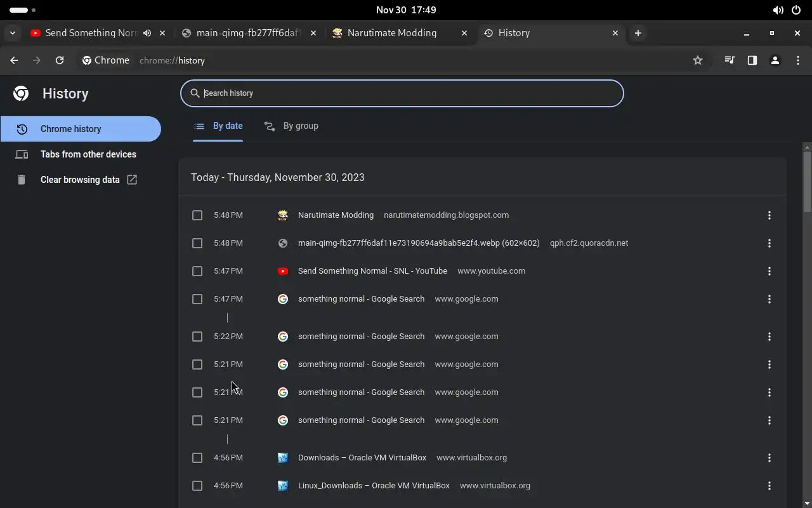The image size is (812, 508).
Task: Open the system volume icon in top bar
Action: pyautogui.click(x=778, y=10)
